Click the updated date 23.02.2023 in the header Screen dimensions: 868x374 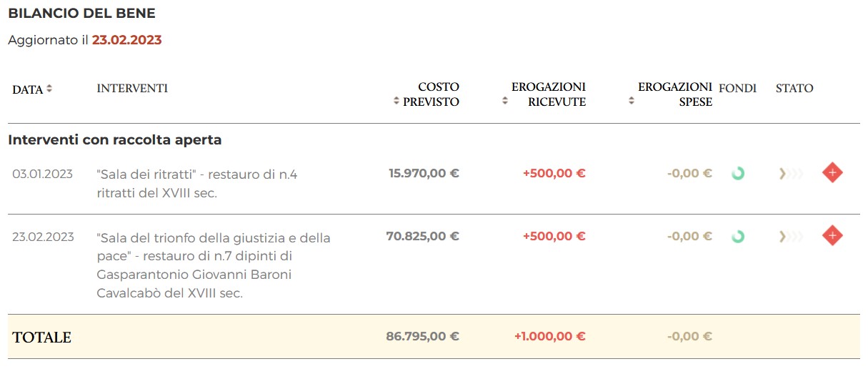126,40
